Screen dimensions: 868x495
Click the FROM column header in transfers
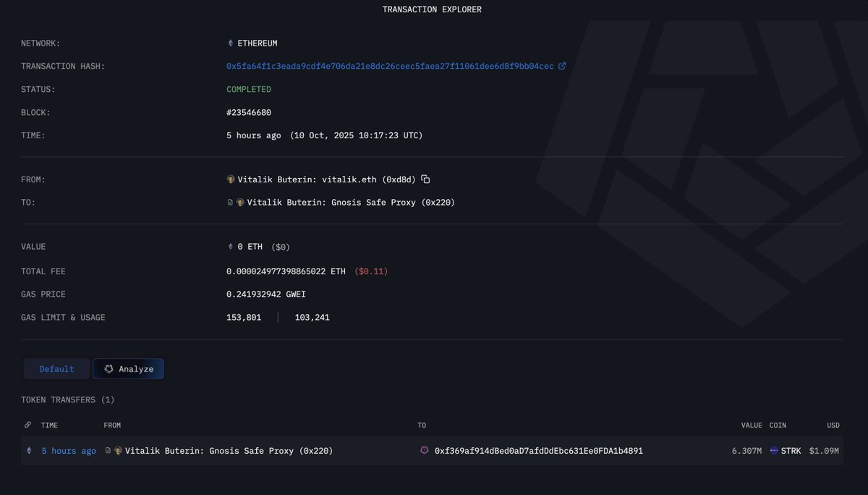pyautogui.click(x=112, y=426)
